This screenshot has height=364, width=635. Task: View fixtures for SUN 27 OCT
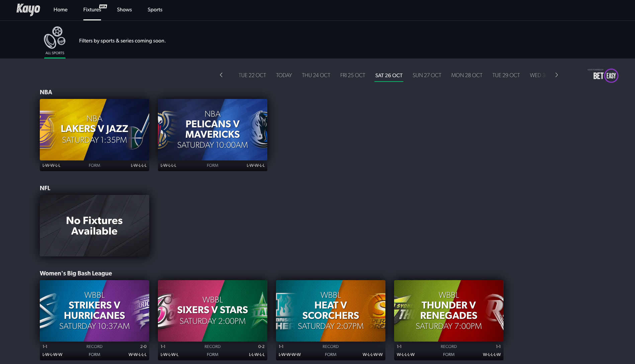(427, 76)
